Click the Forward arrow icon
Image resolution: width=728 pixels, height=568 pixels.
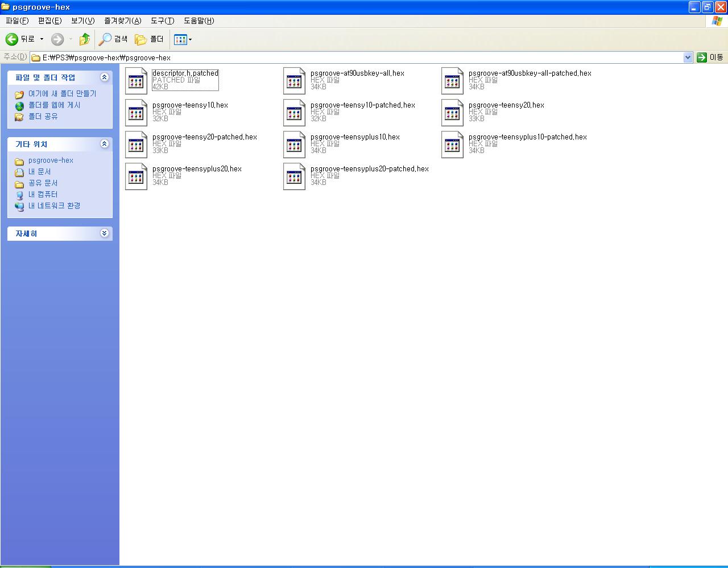[57, 39]
